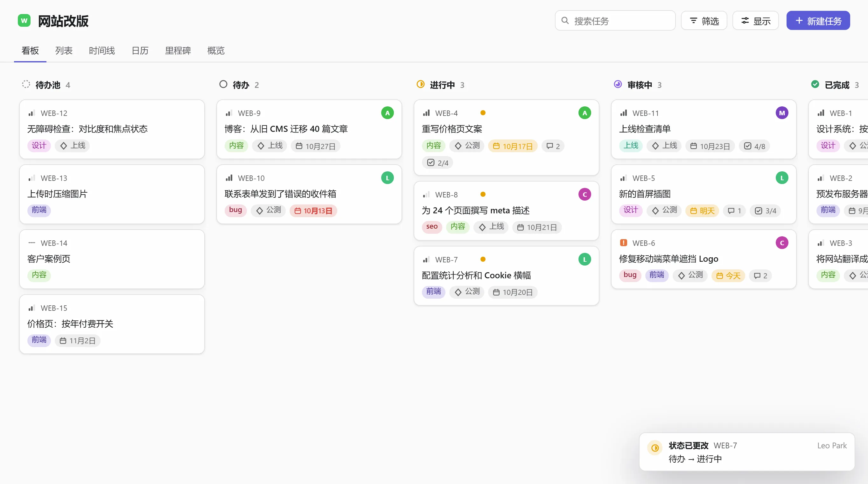Open the 概览 tab
868x484 pixels.
pos(216,51)
